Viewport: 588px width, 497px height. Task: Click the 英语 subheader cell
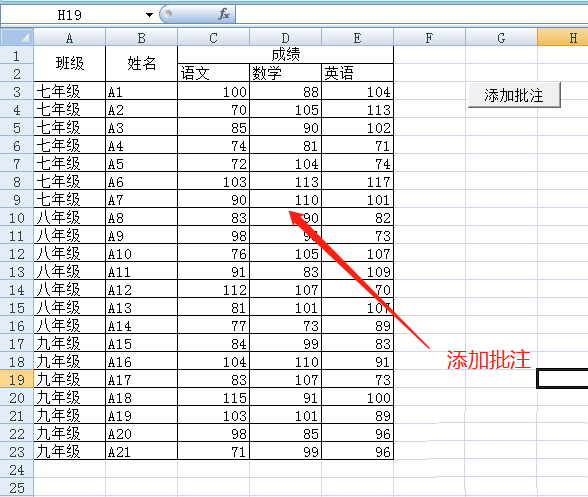[357, 72]
